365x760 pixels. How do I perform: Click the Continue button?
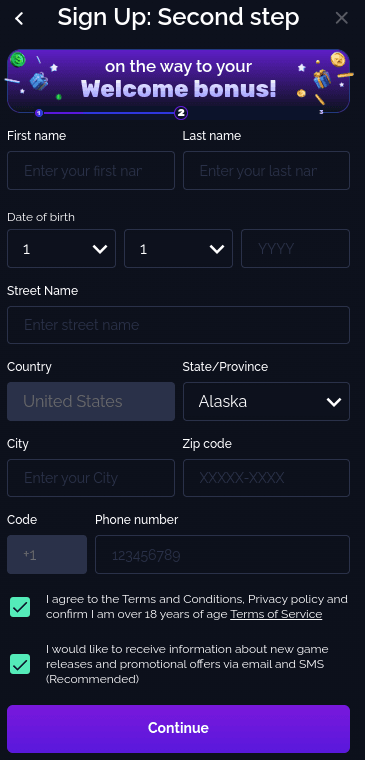(x=178, y=728)
